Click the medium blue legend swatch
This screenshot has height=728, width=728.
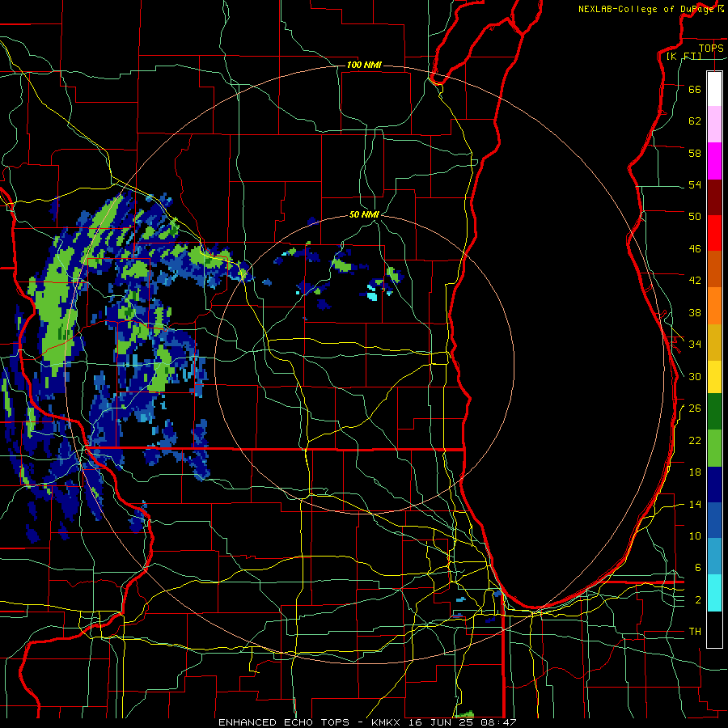tap(714, 520)
